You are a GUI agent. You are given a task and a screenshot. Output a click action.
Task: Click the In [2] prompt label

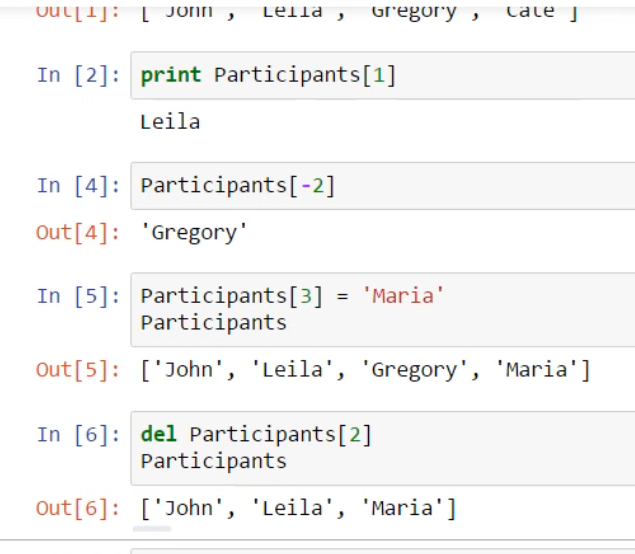tap(78, 75)
